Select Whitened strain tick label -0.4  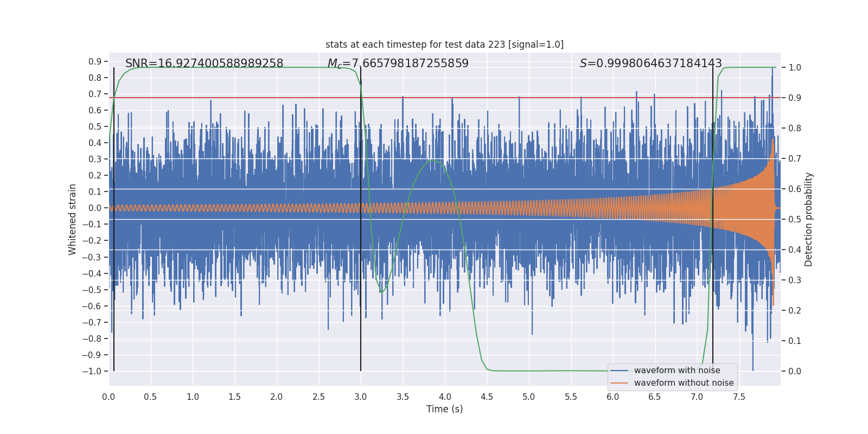tap(92, 274)
